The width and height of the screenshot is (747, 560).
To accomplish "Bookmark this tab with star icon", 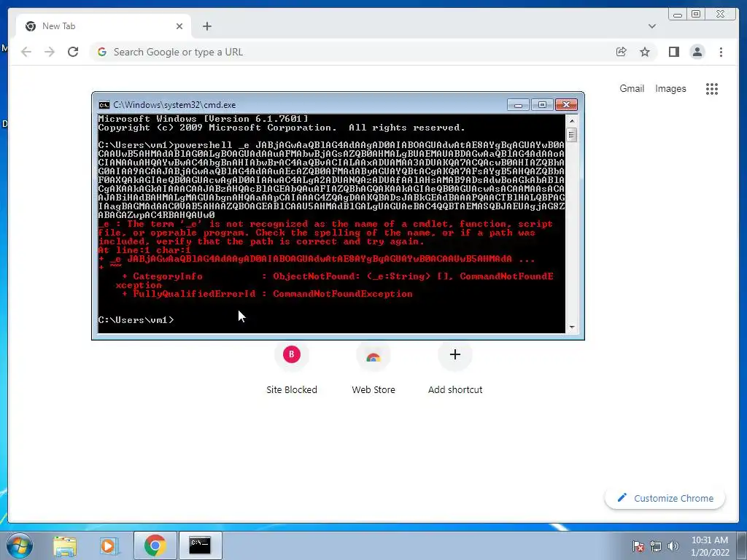I will [645, 52].
